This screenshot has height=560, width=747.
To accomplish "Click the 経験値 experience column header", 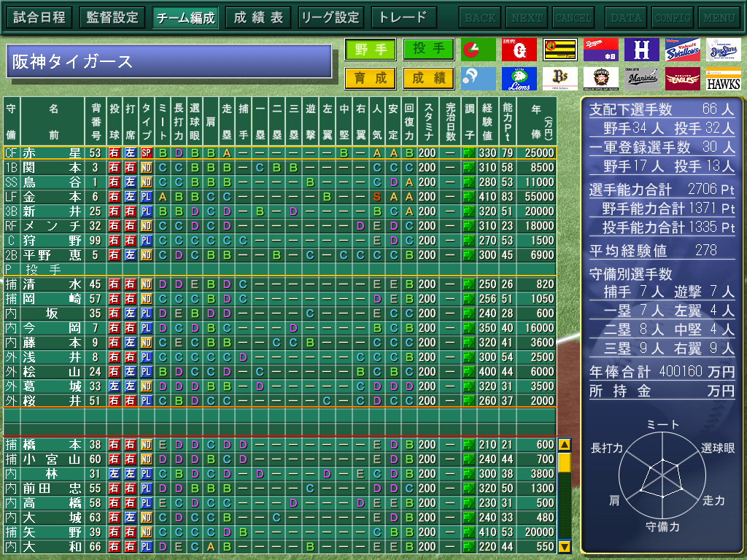I will (x=487, y=122).
